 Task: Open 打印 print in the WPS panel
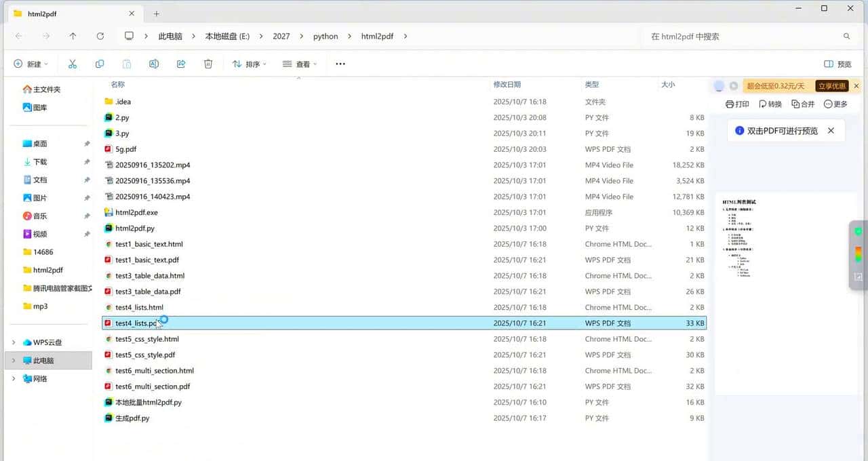pos(738,104)
